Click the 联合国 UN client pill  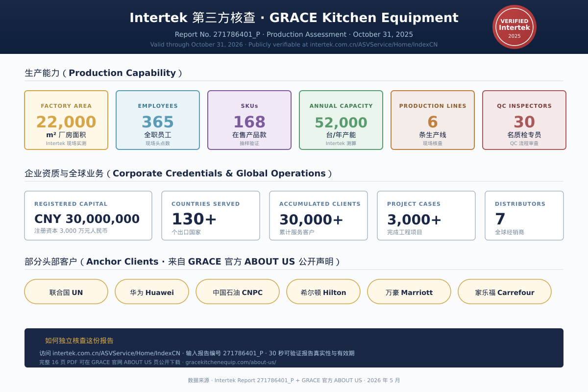[66, 292]
